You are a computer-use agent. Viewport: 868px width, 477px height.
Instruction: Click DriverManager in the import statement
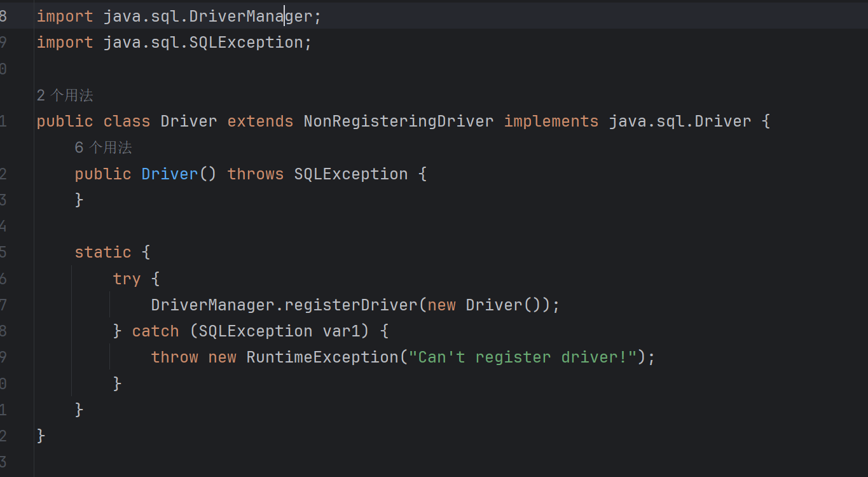251,17
